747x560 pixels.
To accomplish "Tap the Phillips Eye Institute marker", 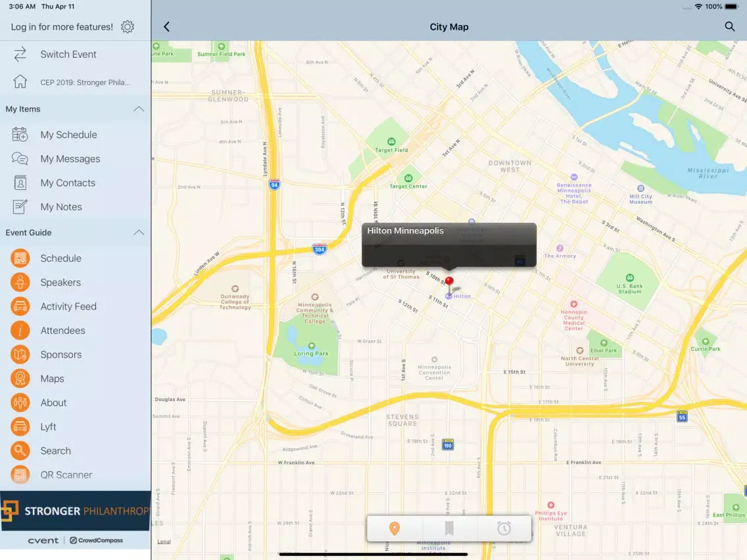I will point(551,505).
